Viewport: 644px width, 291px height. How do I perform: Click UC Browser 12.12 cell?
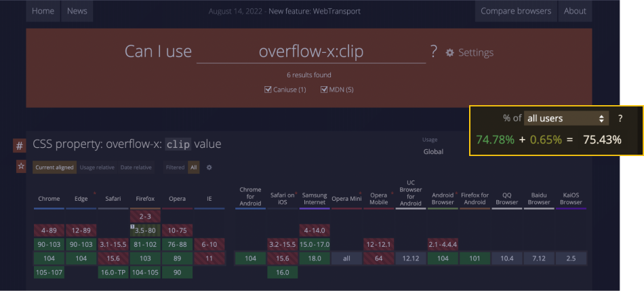[411, 258]
